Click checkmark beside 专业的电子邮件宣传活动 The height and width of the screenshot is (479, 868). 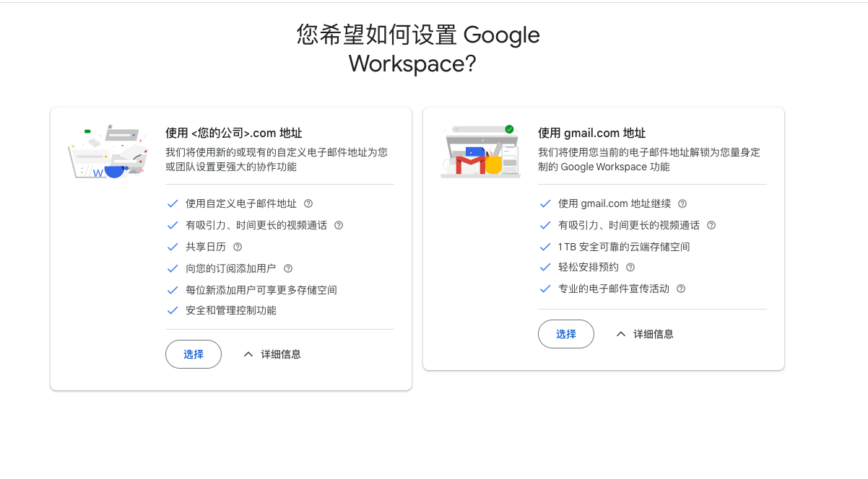(545, 289)
